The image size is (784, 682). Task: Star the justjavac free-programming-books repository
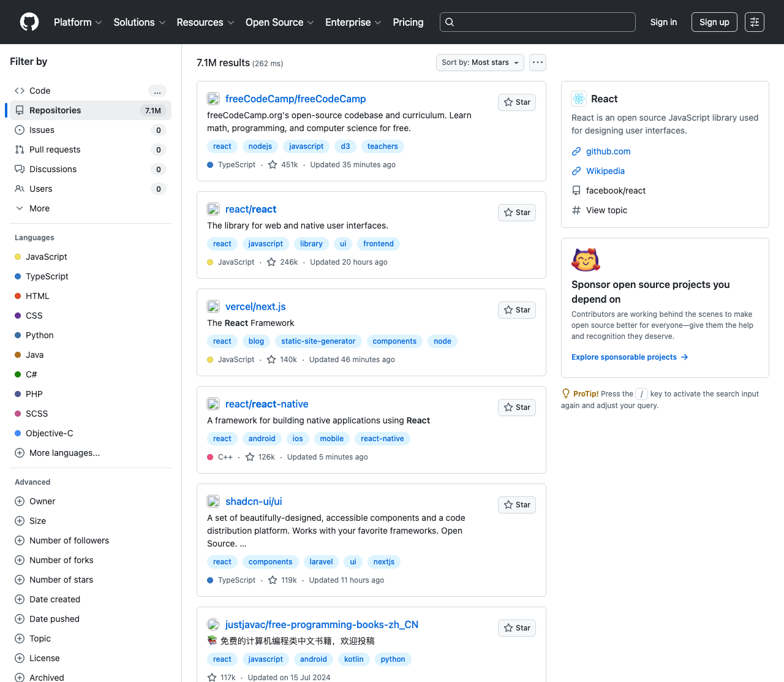[x=517, y=628]
